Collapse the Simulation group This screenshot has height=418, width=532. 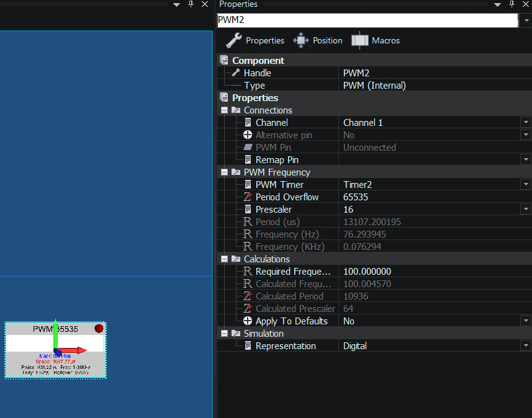(x=224, y=334)
